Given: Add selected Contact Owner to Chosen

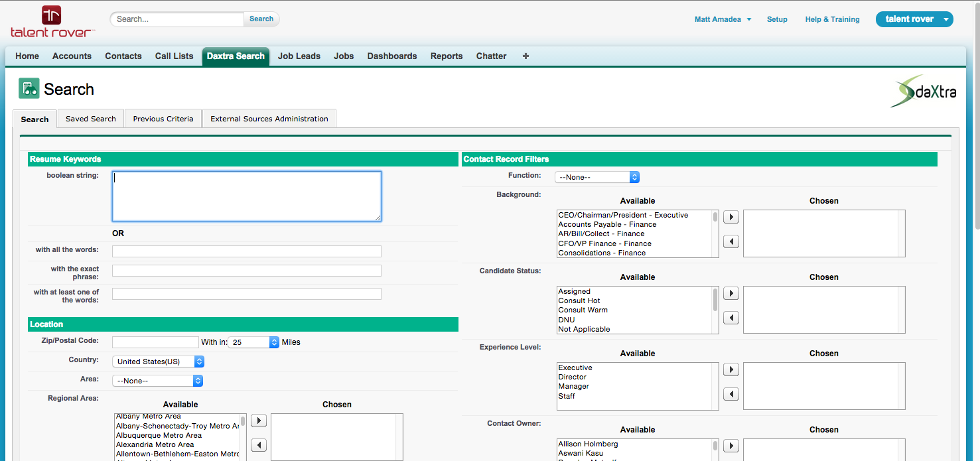Looking at the screenshot, I should 731,446.
